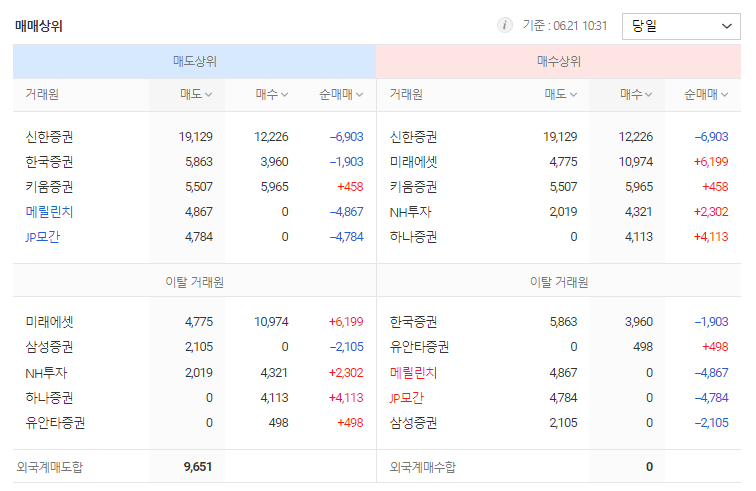Click 신한증권 in 매수상위 list
Screen dimensions: 756x491
413,137
